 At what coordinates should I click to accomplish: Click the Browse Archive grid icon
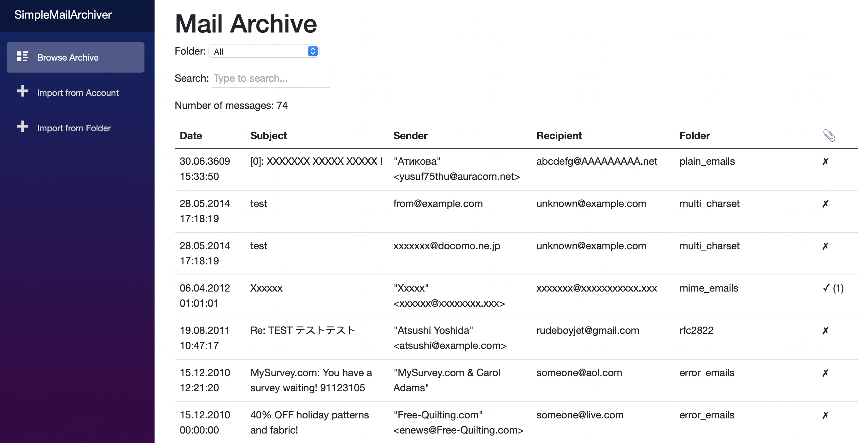tap(23, 57)
